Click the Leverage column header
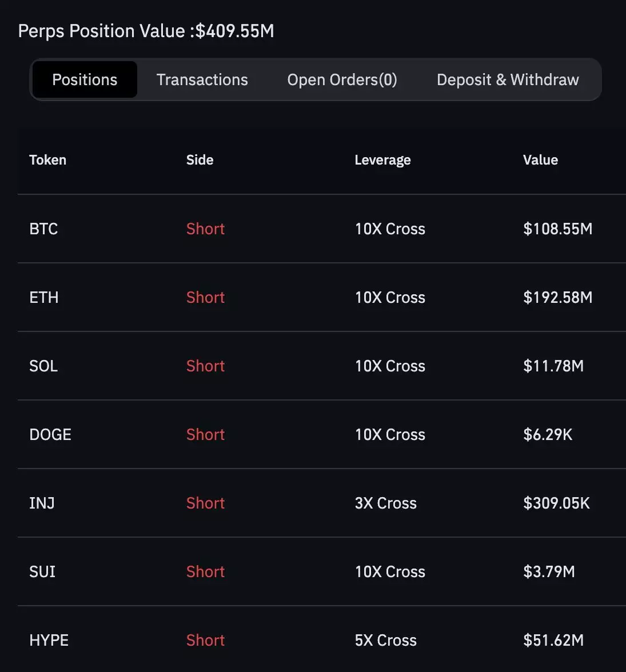 click(x=382, y=160)
